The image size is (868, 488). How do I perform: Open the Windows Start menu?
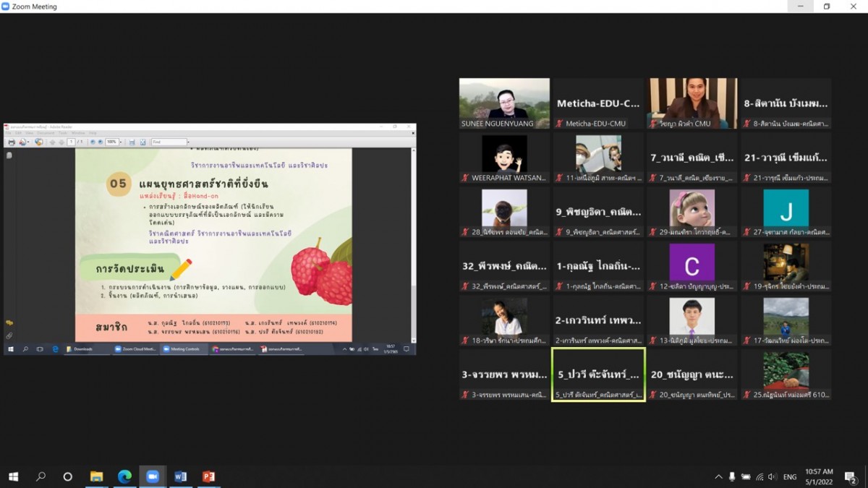pyautogui.click(x=13, y=476)
